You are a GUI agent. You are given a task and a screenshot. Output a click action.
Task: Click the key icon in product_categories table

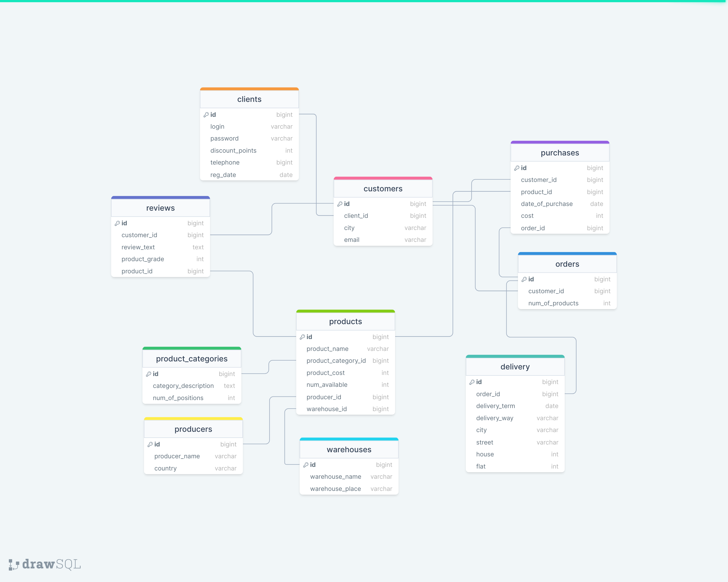tap(148, 374)
